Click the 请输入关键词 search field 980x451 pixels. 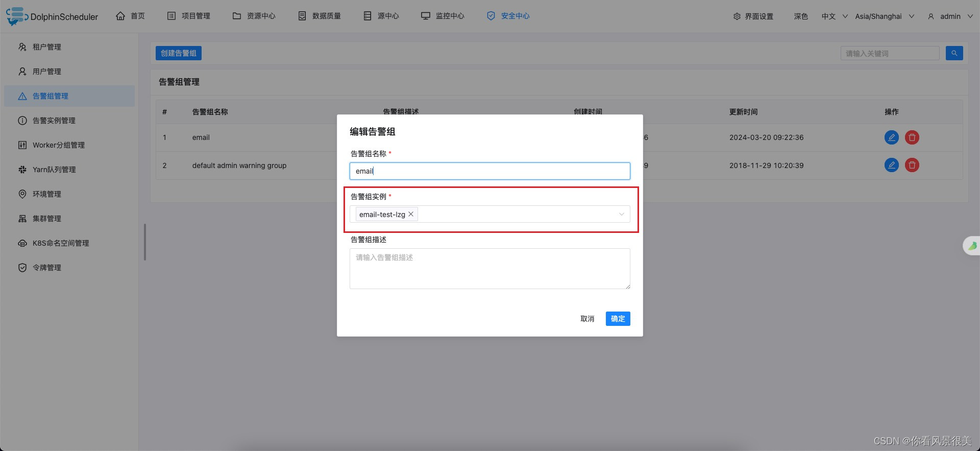890,53
